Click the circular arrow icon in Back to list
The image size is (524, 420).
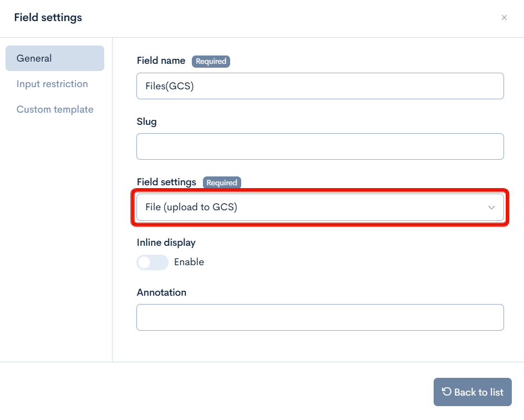coord(446,392)
